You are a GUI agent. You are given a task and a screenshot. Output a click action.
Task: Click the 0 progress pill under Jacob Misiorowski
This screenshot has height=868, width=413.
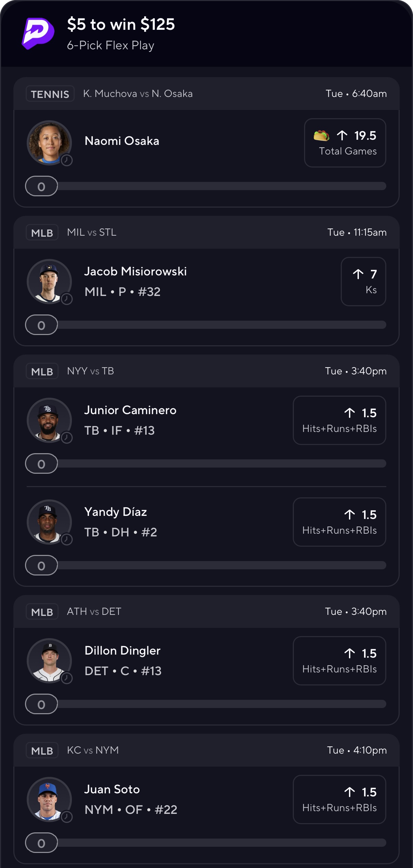(41, 325)
